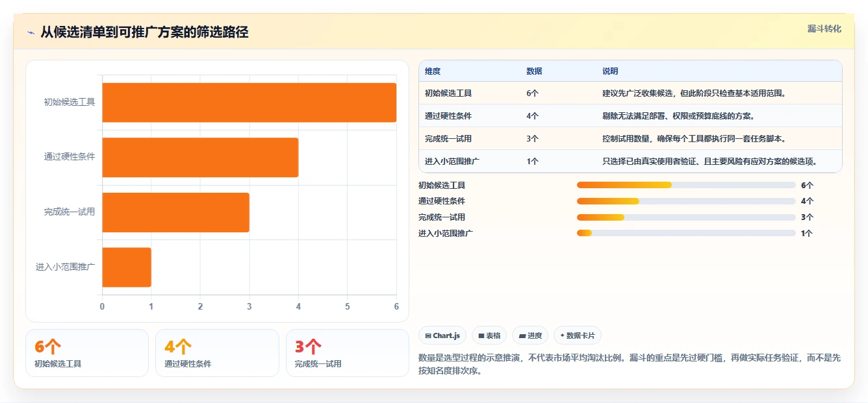Click the 3个 value in the table

pyautogui.click(x=532, y=139)
